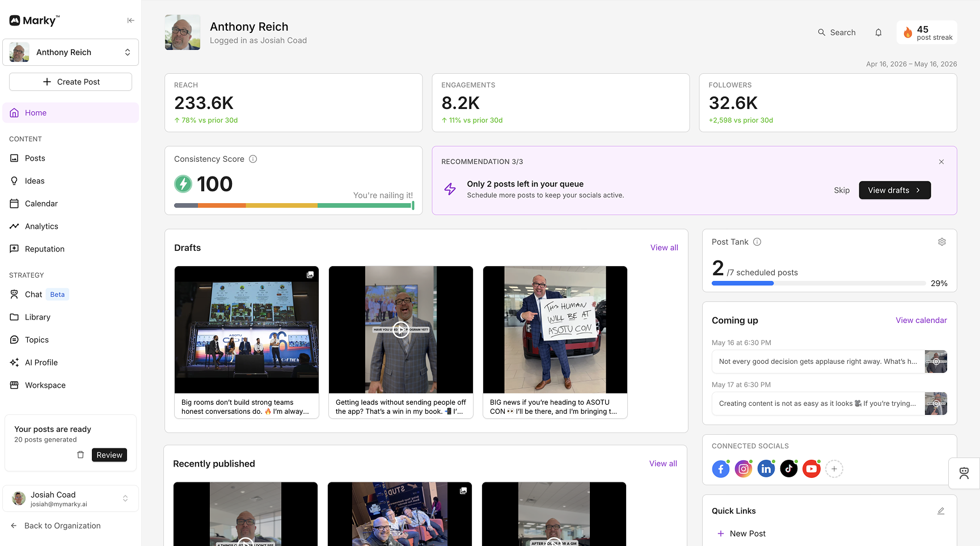
Task: Click View all in Drafts
Action: click(x=664, y=248)
